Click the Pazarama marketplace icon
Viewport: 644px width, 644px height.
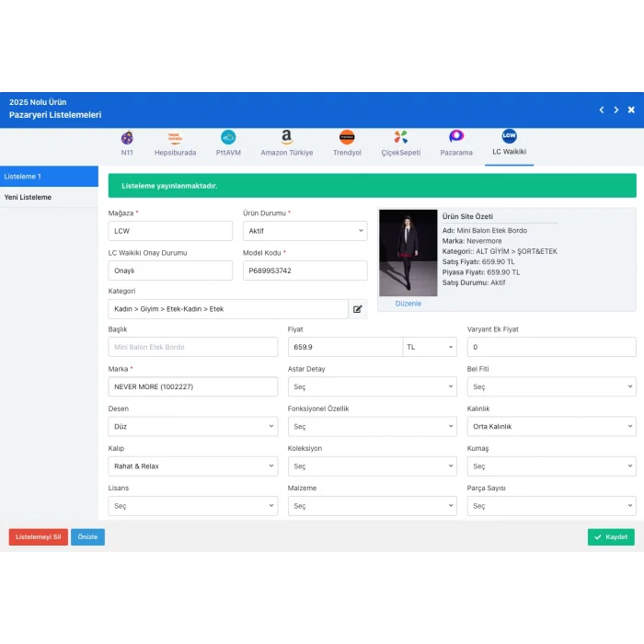click(456, 137)
